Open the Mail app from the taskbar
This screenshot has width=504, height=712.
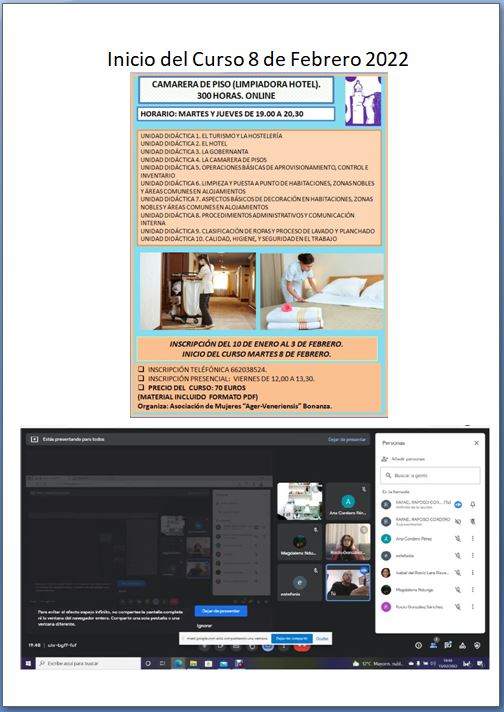click(223, 663)
